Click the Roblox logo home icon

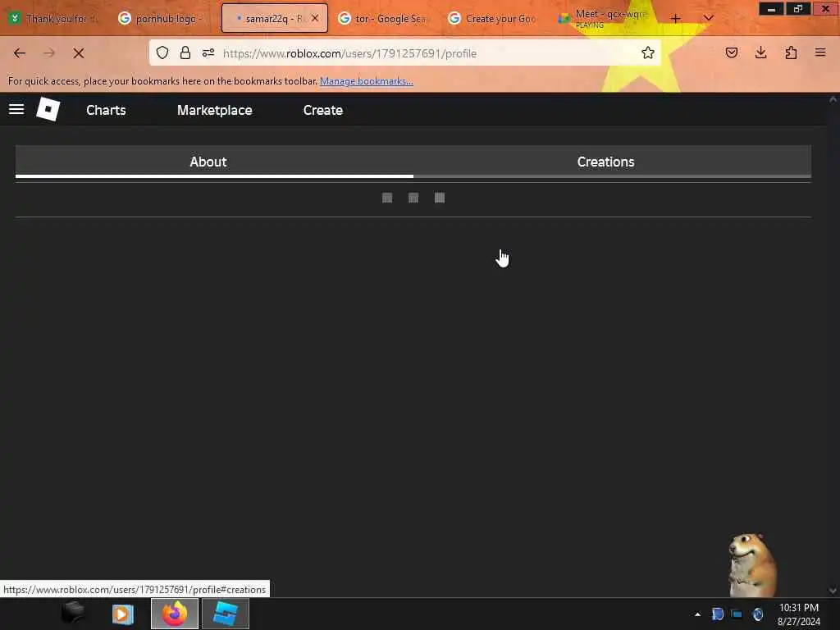pyautogui.click(x=48, y=109)
